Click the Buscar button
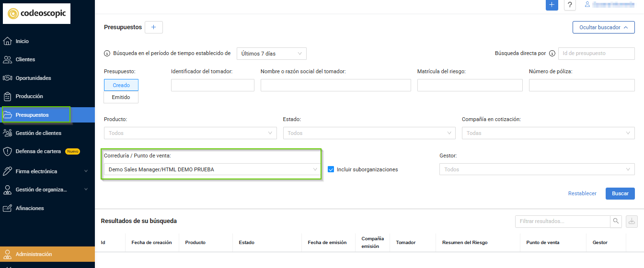 tap(620, 193)
